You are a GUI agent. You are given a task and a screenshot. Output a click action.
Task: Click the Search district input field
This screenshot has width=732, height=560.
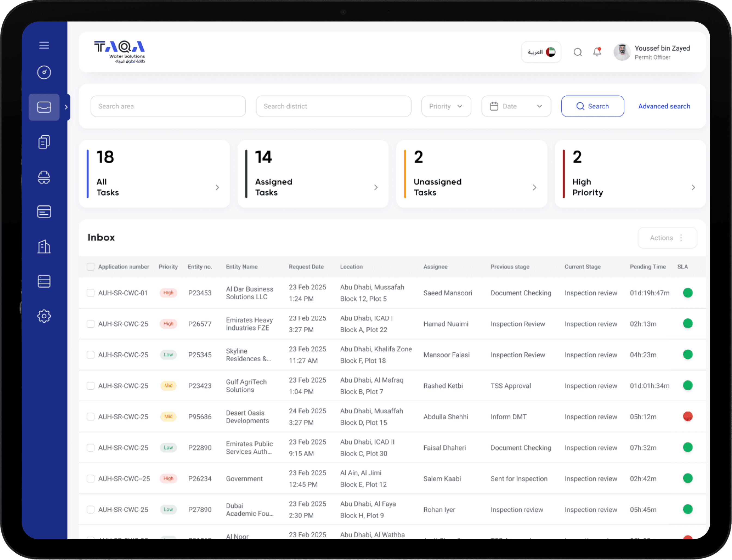coord(333,106)
